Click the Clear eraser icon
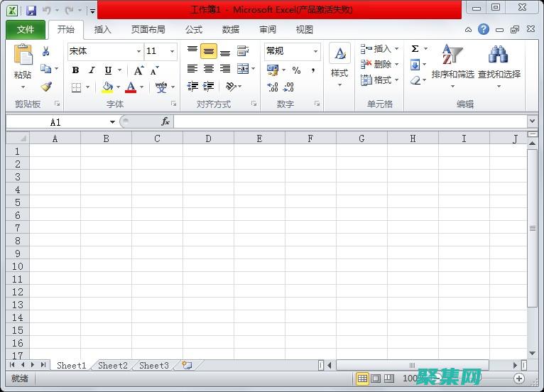This screenshot has height=392, width=544. [x=415, y=80]
